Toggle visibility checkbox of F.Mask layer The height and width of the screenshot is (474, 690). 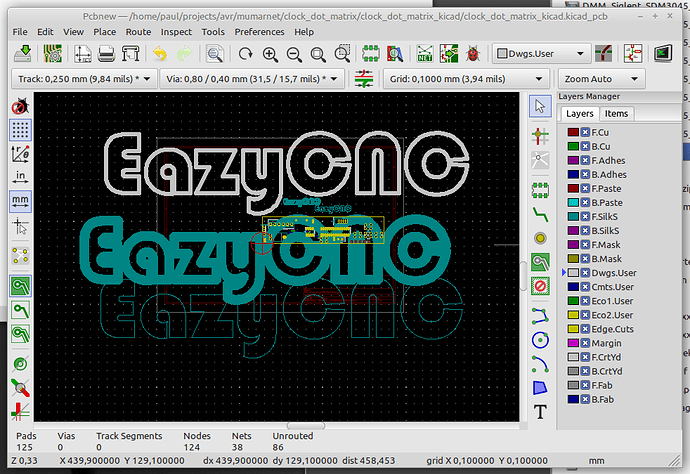click(x=585, y=245)
